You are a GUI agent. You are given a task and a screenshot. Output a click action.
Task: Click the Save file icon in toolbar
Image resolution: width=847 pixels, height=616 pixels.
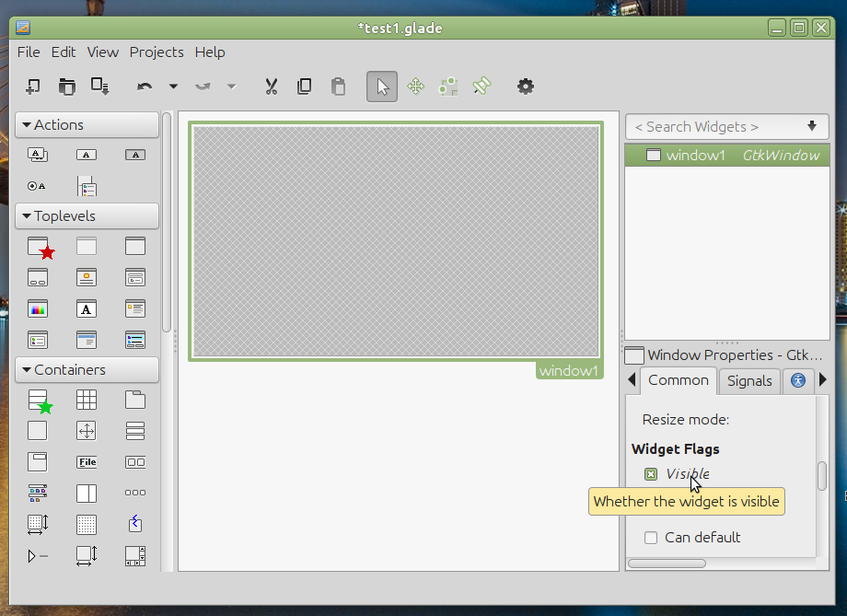pyautogui.click(x=99, y=87)
